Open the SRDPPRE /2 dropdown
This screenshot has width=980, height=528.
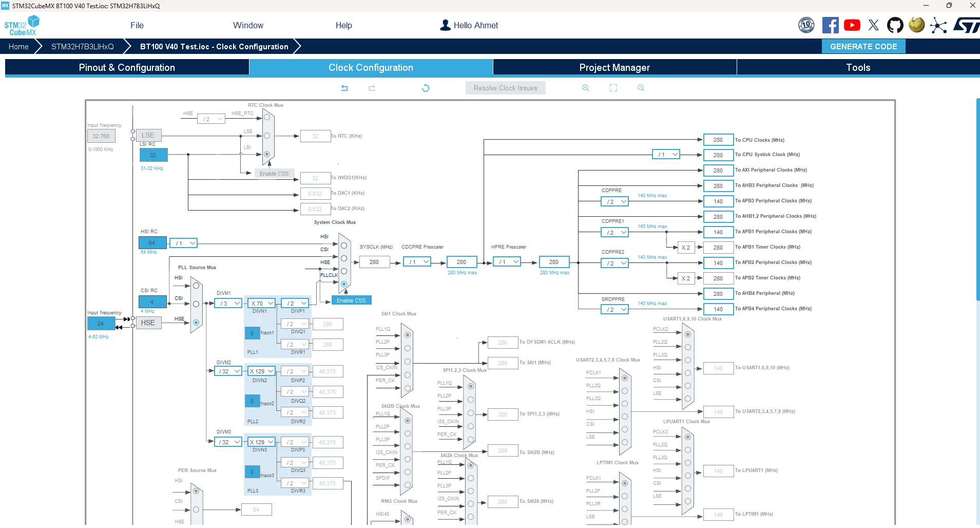(614, 310)
